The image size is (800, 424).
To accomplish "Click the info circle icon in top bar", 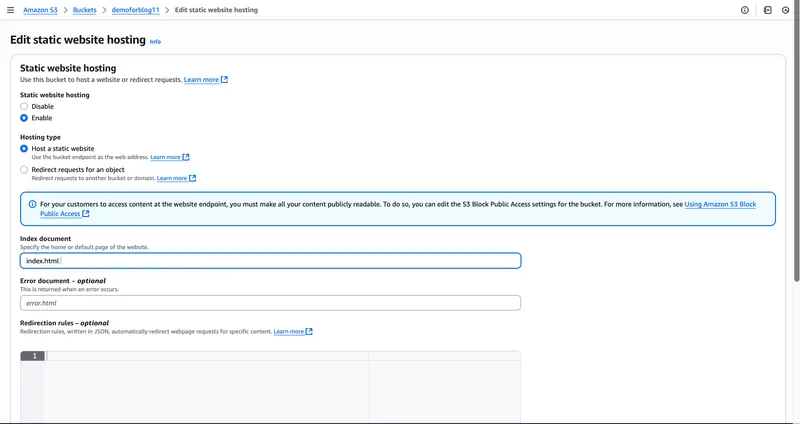I will (x=745, y=10).
